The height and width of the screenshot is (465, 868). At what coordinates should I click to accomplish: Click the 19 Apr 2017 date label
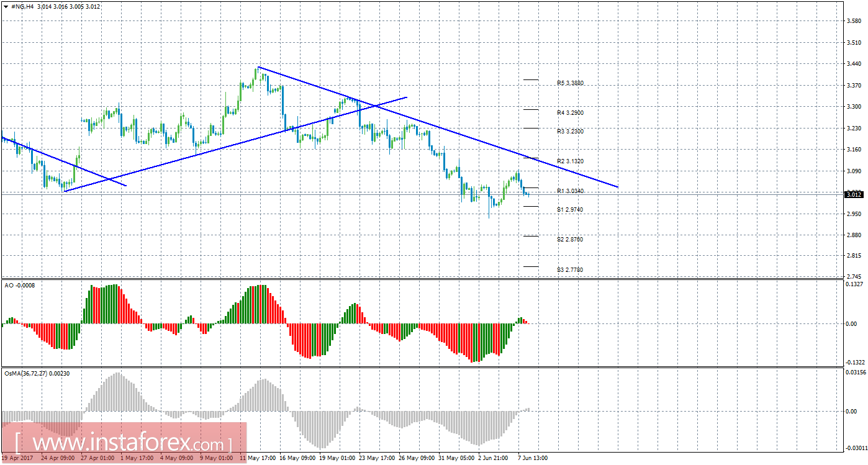pyautogui.click(x=17, y=459)
